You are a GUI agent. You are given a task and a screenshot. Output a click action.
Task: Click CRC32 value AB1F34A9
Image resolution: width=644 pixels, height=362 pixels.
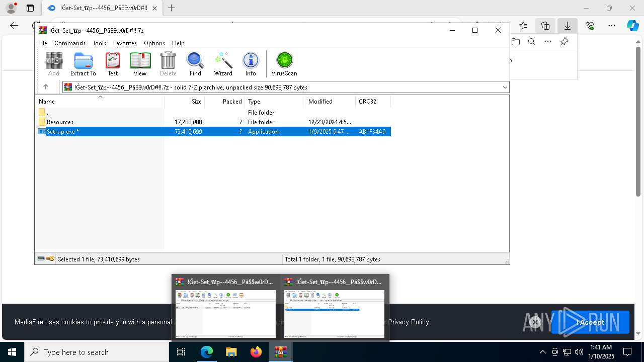372,132
